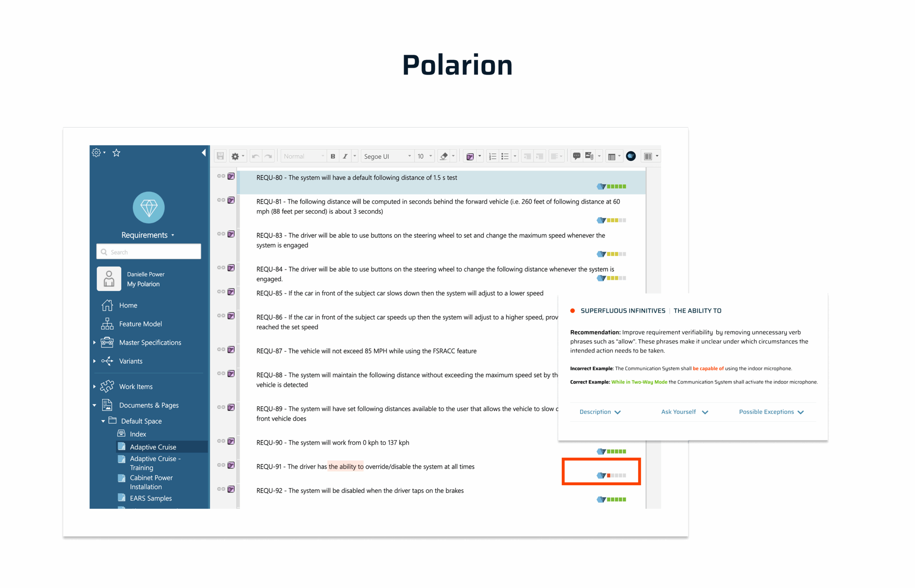Click the user avatar icon

pos(109,279)
